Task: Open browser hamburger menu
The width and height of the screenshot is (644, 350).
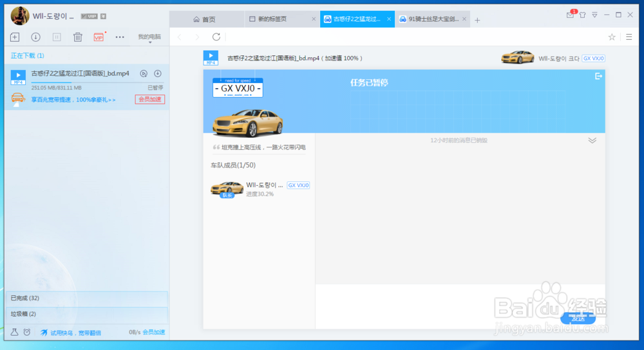Action: [x=629, y=37]
